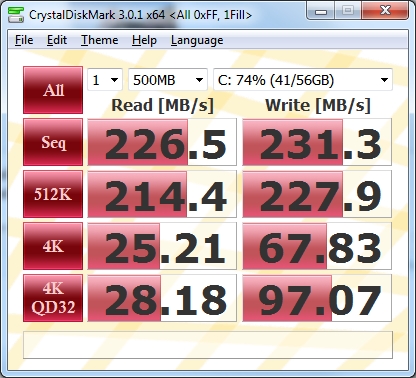Click the 4K QD32 read result 28.18
Viewport: 416px width, 378px height.
162,298
